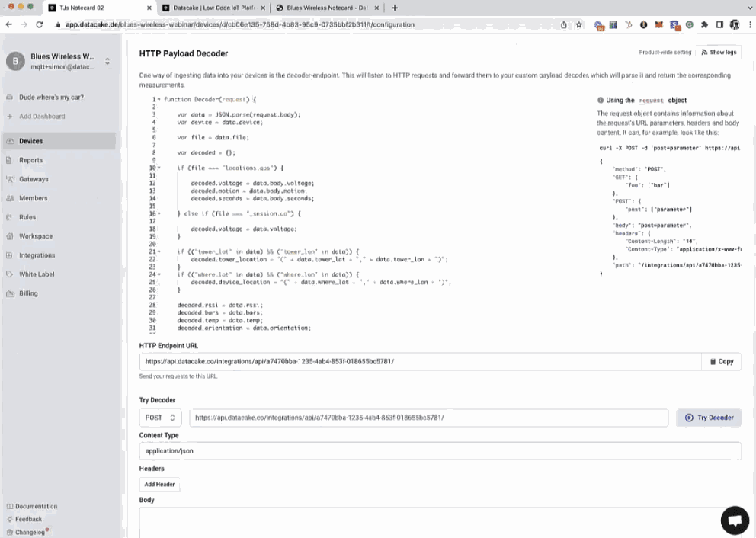Click the Try Decoder URL path field
This screenshot has width=756, height=538.
pyautogui.click(x=559, y=418)
